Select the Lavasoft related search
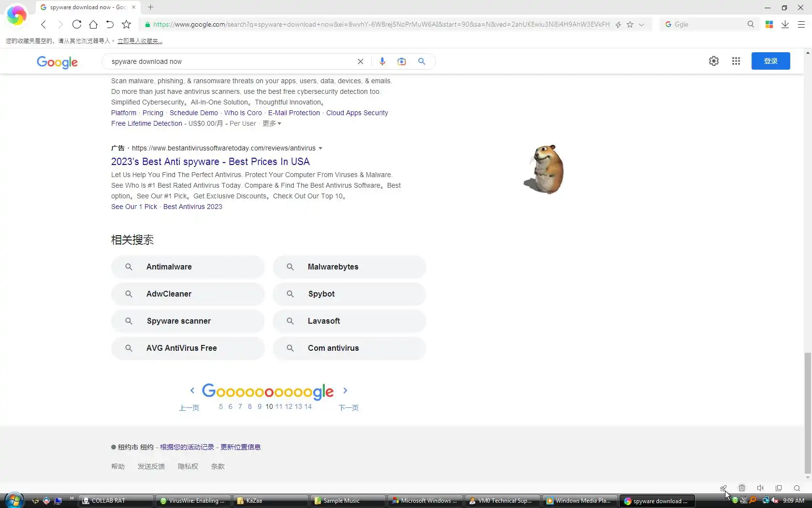This screenshot has width=812, height=508. tap(349, 321)
